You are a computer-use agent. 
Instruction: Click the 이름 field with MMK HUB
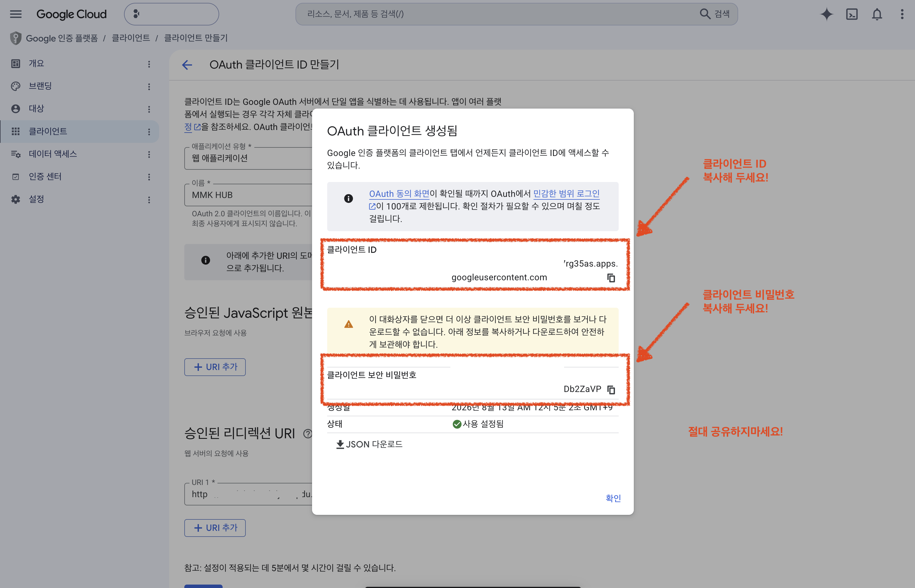pos(248,195)
